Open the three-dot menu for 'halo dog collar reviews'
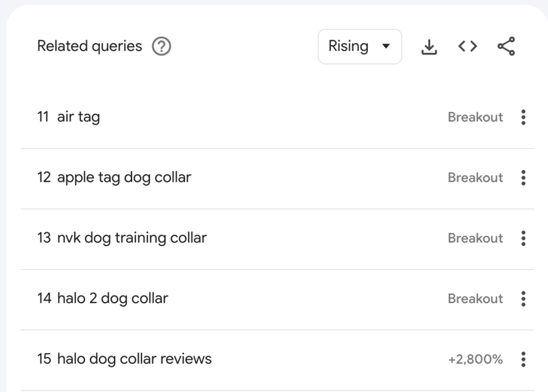 523,359
